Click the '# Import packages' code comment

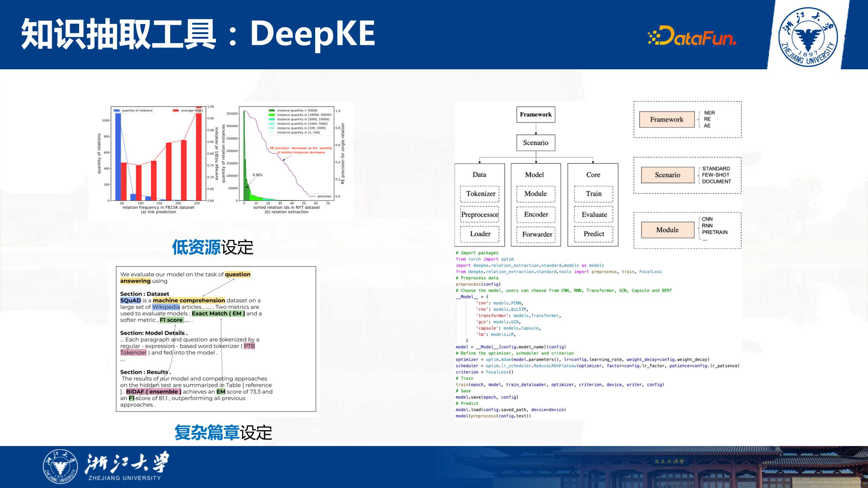(477, 253)
